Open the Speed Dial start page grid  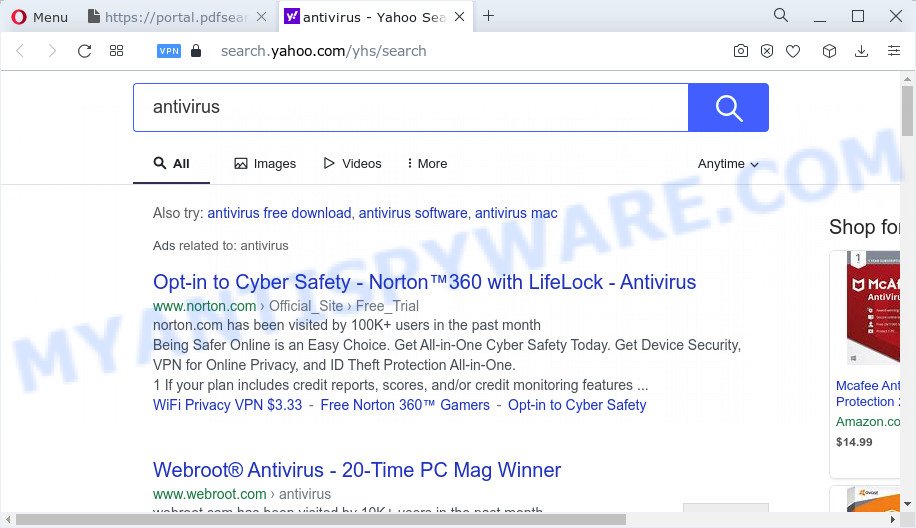(116, 51)
